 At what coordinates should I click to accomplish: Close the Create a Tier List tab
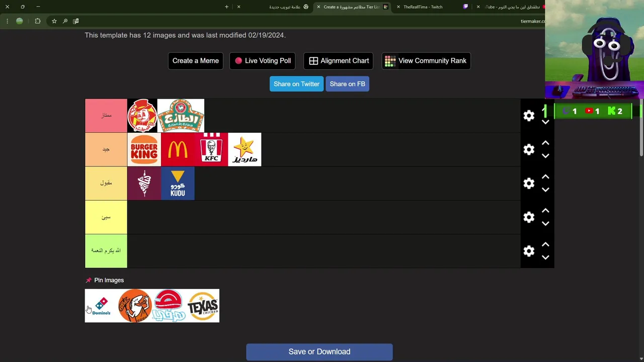pos(318,7)
